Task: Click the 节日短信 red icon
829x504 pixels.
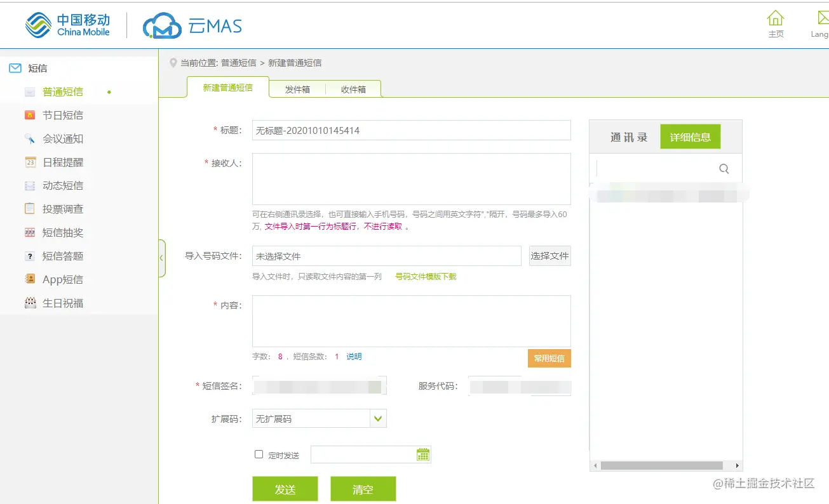Action: pos(30,115)
